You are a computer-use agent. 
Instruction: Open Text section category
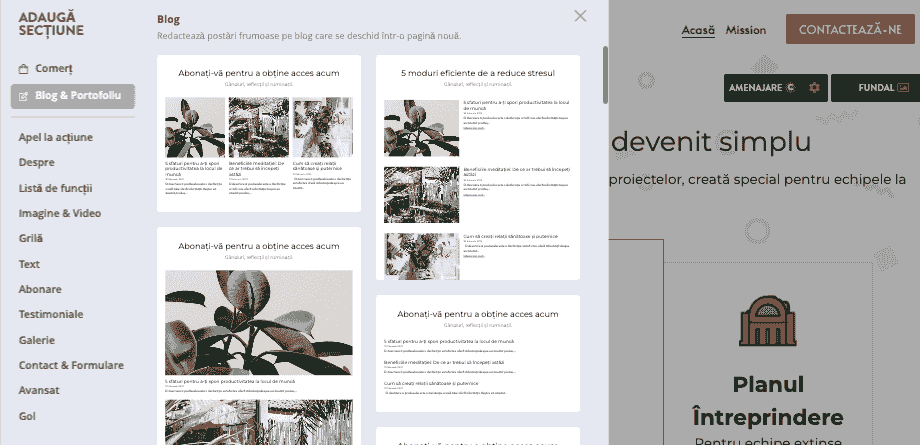29,264
